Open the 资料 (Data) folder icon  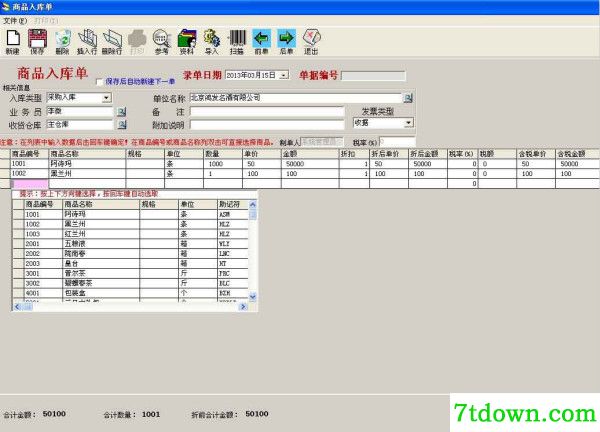(187, 41)
